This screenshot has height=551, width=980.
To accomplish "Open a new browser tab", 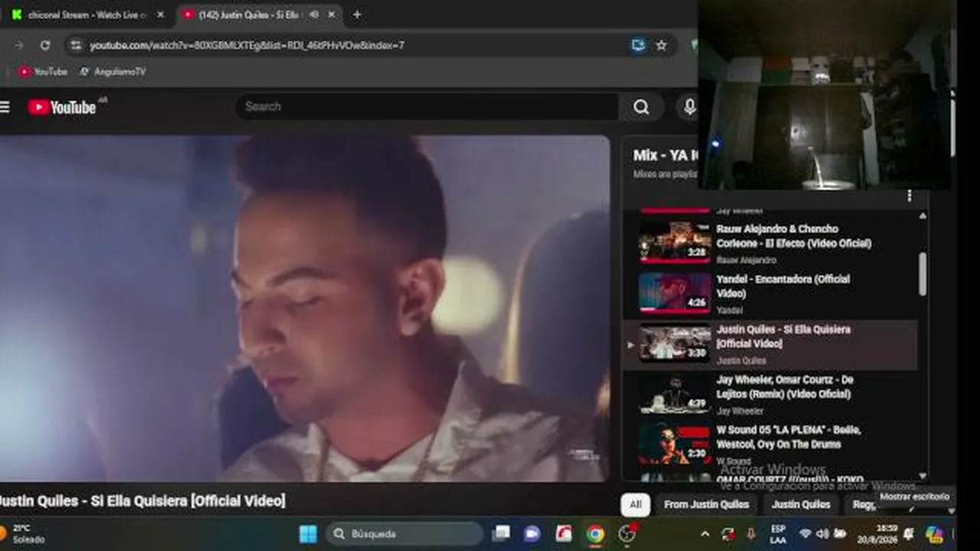I will point(357,15).
